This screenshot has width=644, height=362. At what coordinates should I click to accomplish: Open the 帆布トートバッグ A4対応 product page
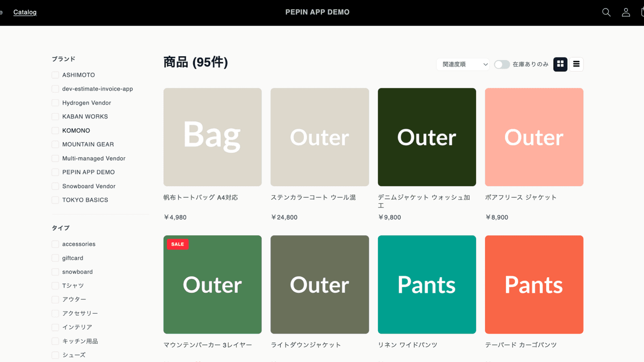pyautogui.click(x=212, y=137)
